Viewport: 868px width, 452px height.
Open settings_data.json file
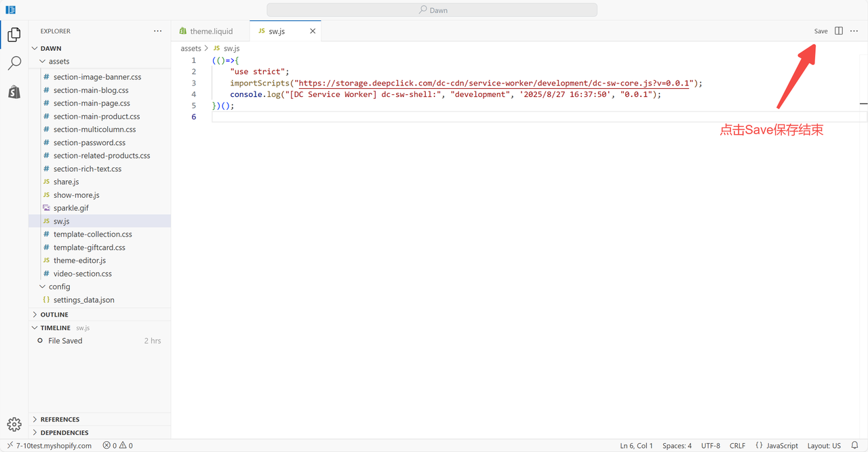point(83,300)
